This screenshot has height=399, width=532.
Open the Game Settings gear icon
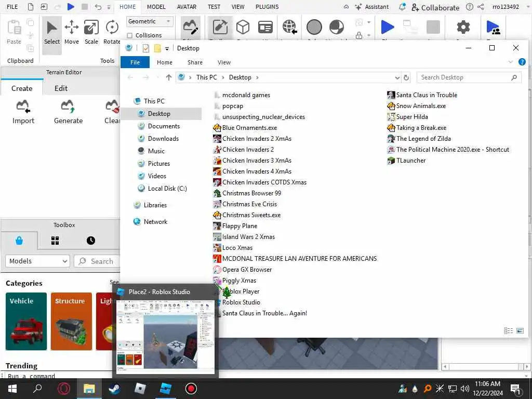point(463,27)
